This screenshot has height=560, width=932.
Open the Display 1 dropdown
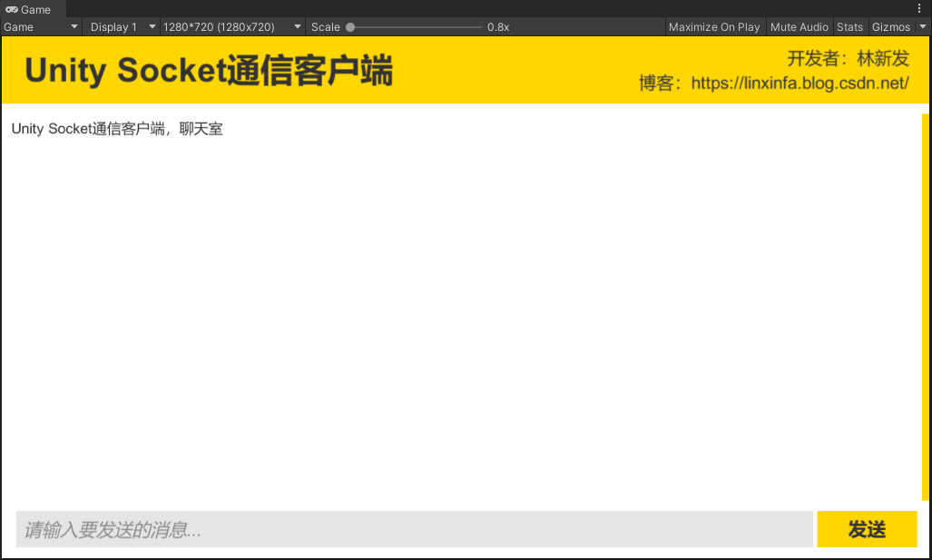(x=122, y=26)
